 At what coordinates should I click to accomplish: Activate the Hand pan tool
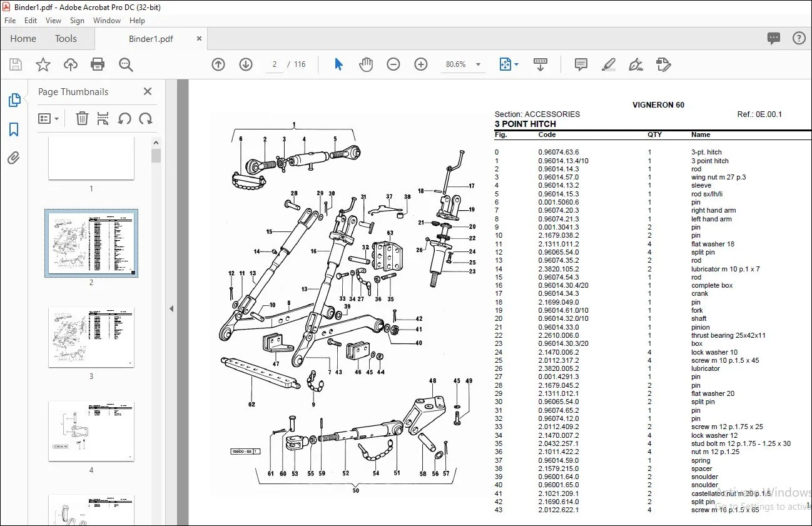(x=366, y=64)
